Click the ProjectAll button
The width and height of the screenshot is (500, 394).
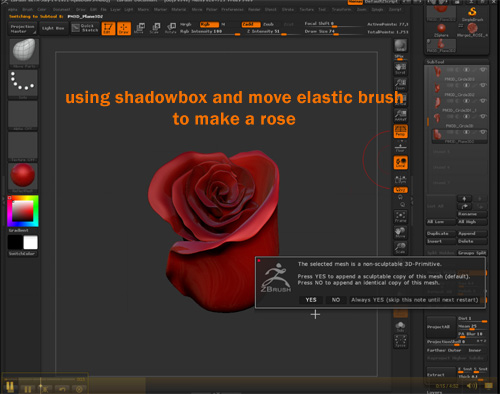point(441,327)
